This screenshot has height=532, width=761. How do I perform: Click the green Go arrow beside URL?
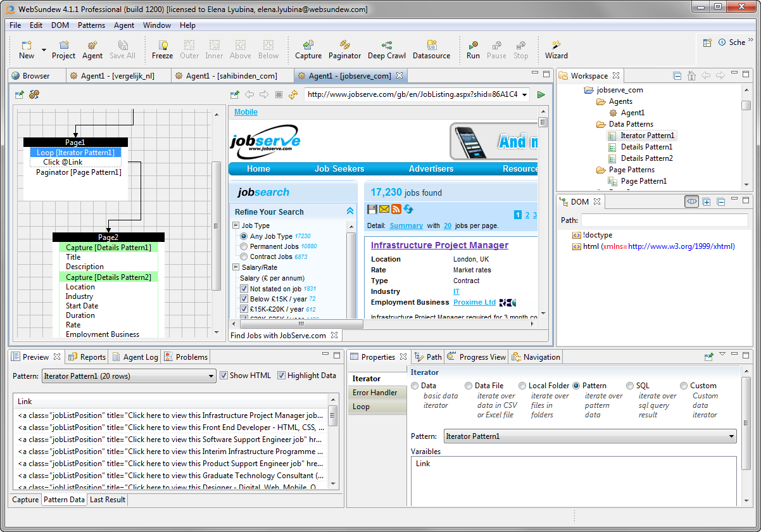tap(541, 94)
